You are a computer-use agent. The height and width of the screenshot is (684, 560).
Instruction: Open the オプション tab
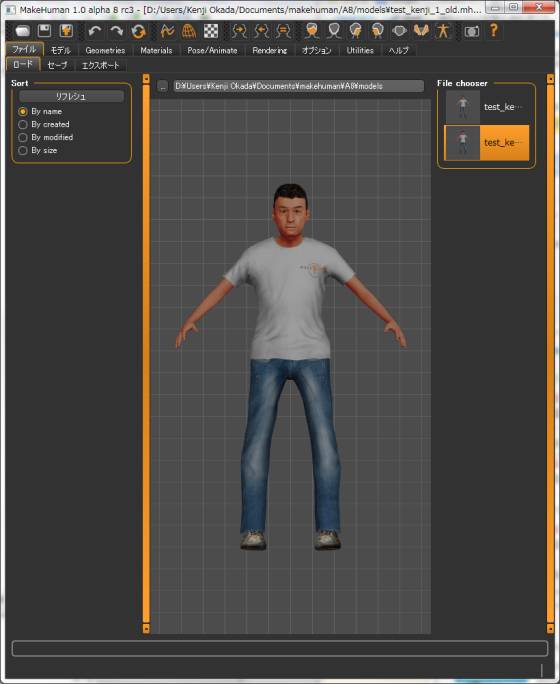tap(317, 50)
